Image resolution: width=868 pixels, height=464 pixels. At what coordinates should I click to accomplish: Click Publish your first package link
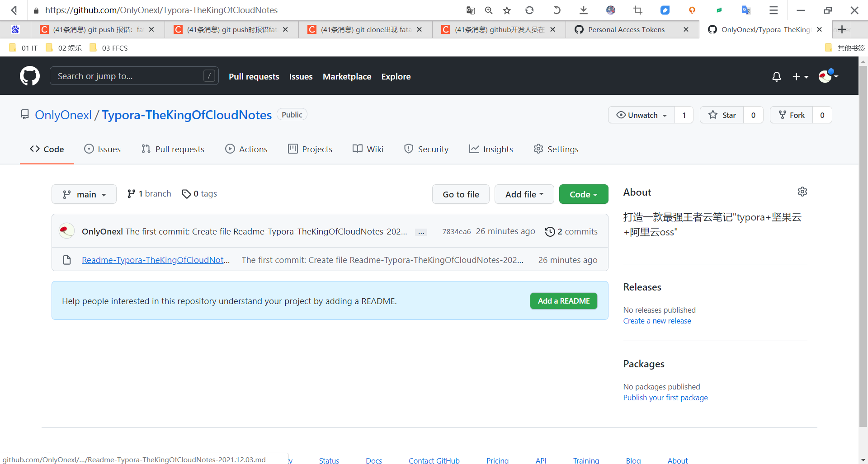665,398
